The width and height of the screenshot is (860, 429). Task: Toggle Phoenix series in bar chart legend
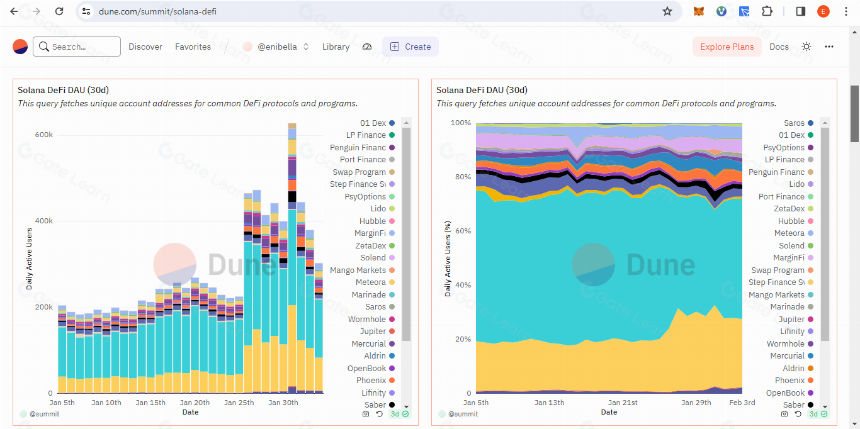pos(376,380)
